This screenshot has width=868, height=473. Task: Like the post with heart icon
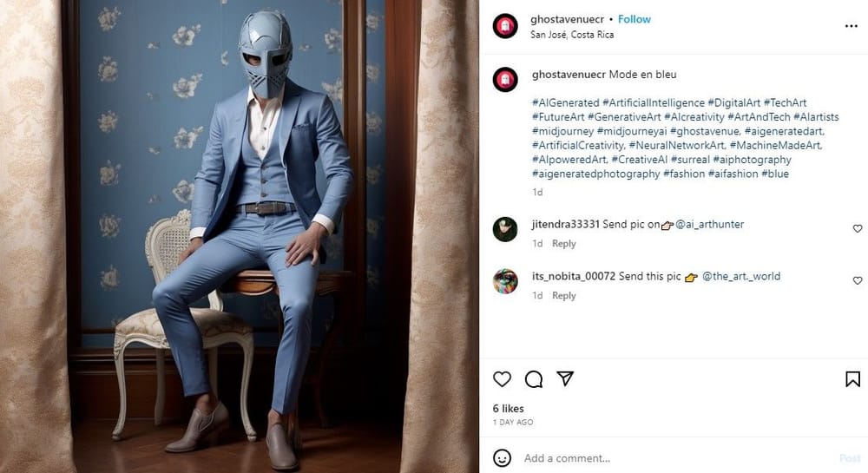pos(503,379)
